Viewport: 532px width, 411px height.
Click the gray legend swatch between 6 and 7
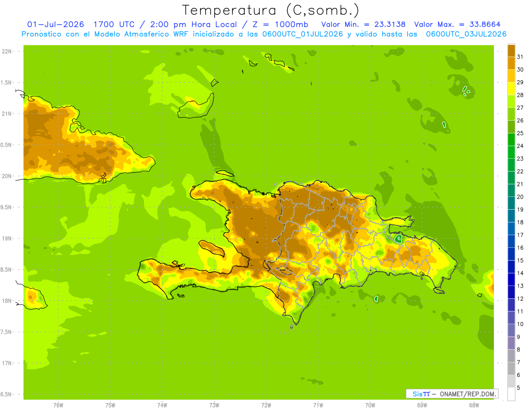click(511, 368)
